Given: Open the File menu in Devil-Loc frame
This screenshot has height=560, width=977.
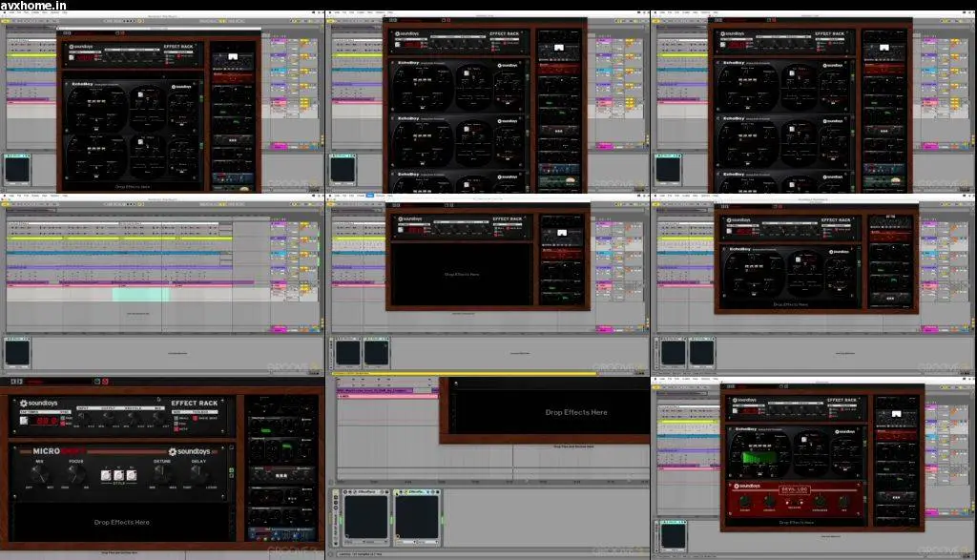Looking at the screenshot, I should (670, 379).
